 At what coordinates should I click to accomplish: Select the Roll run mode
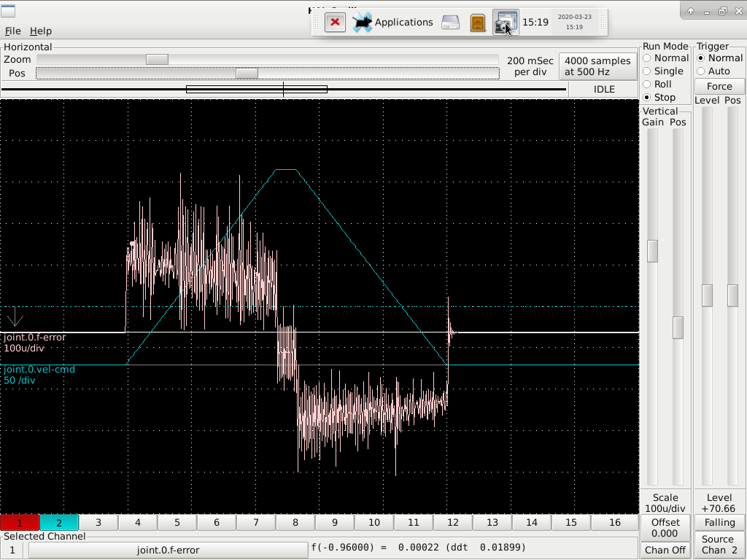tap(647, 84)
